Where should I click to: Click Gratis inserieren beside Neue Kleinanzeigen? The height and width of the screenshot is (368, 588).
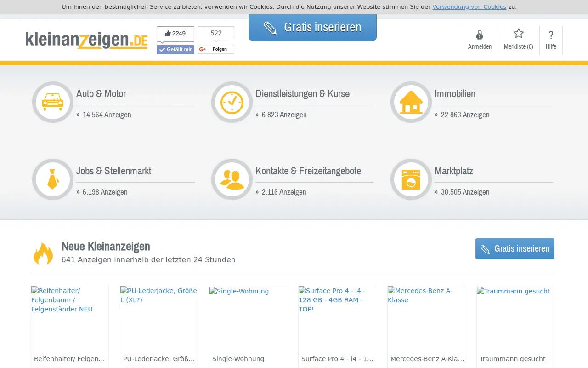pyautogui.click(x=515, y=249)
